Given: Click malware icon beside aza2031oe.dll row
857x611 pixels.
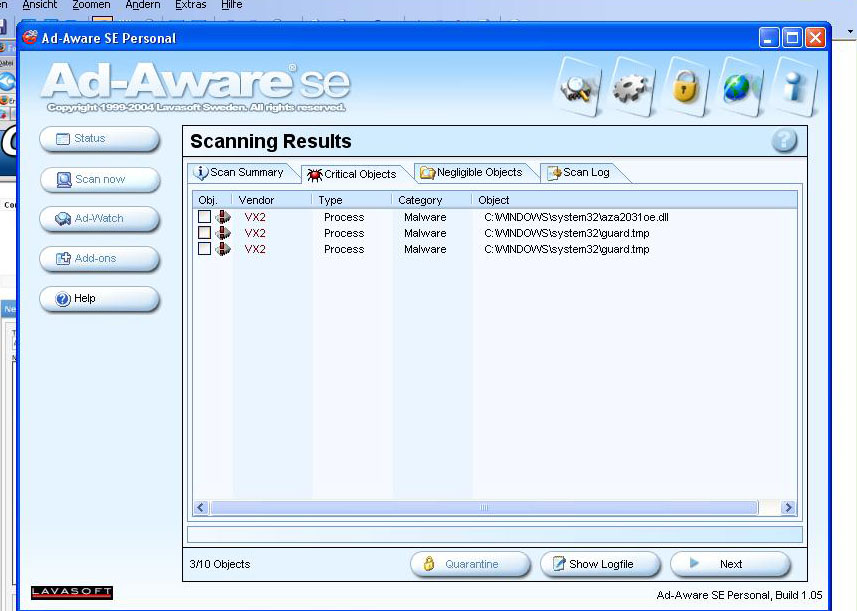Looking at the screenshot, I should click(x=222, y=217).
